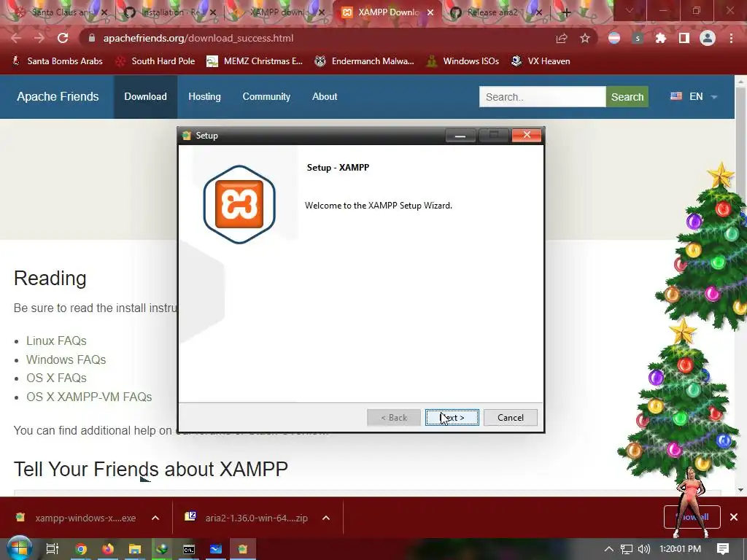Share this page via the share icon
This screenshot has width=747, height=560.
pyautogui.click(x=562, y=38)
